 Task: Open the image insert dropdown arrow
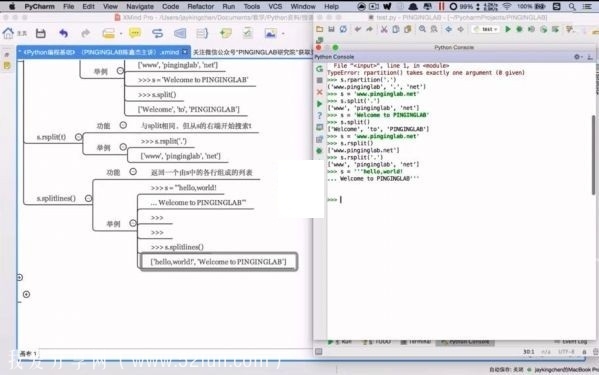[x=283, y=34]
